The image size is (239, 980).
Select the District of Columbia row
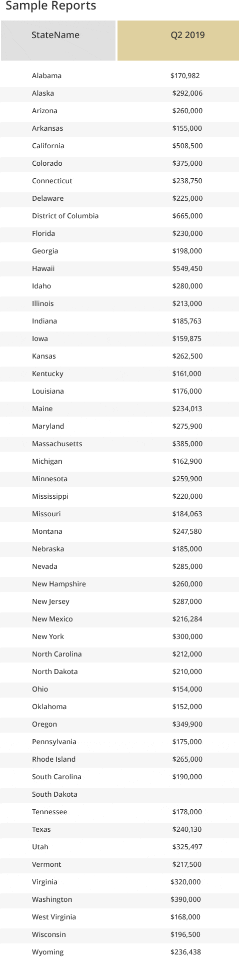(119, 216)
